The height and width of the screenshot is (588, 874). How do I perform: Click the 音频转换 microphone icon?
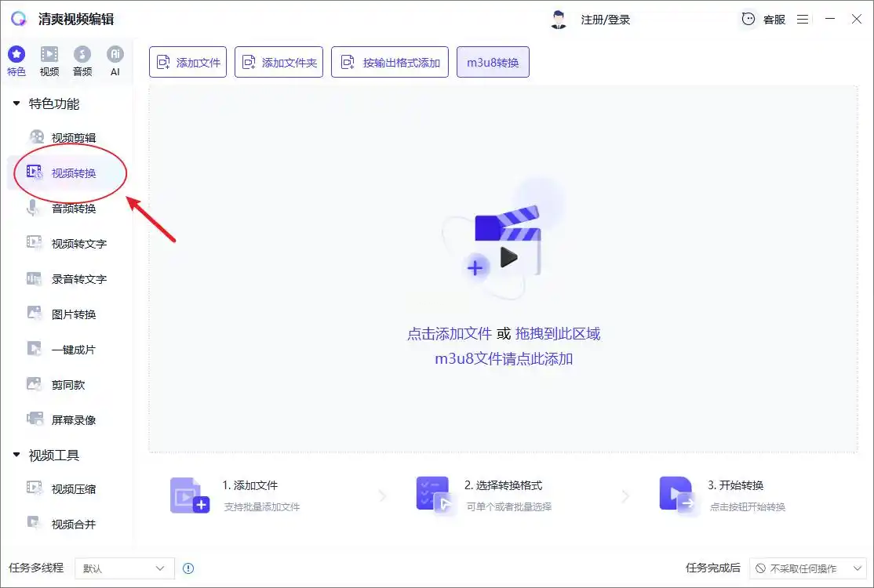[x=33, y=209]
